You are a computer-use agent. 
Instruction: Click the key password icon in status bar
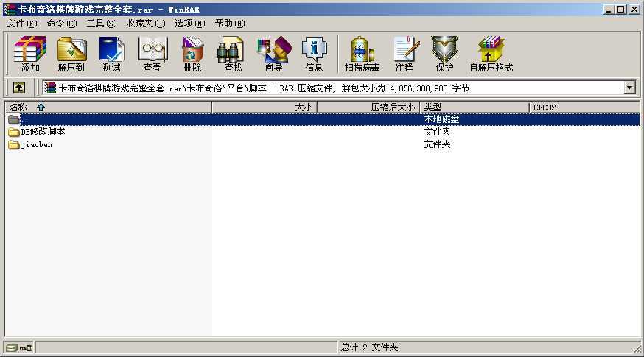[26, 348]
